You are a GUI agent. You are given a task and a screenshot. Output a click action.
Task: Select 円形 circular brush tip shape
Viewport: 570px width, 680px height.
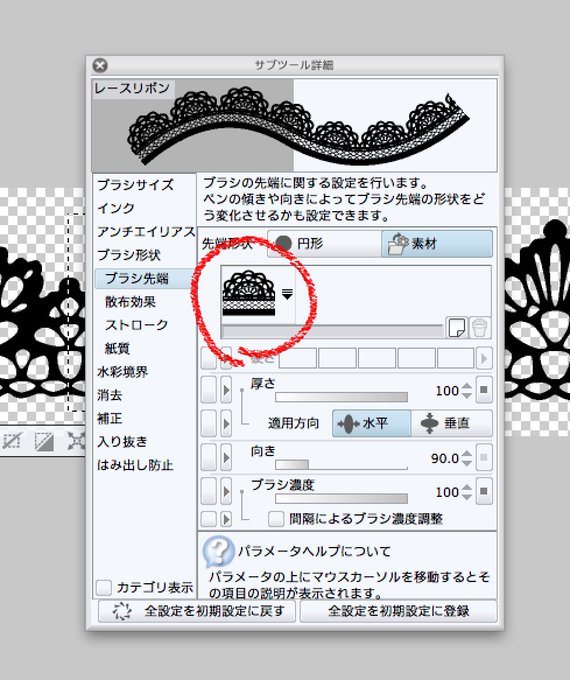tap(324, 244)
